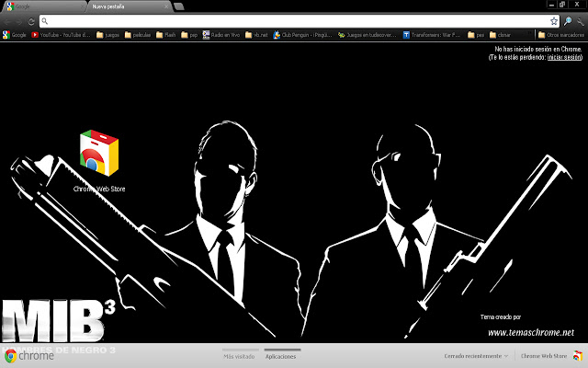
Task: Open the wrench settings menu
Action: [580, 21]
